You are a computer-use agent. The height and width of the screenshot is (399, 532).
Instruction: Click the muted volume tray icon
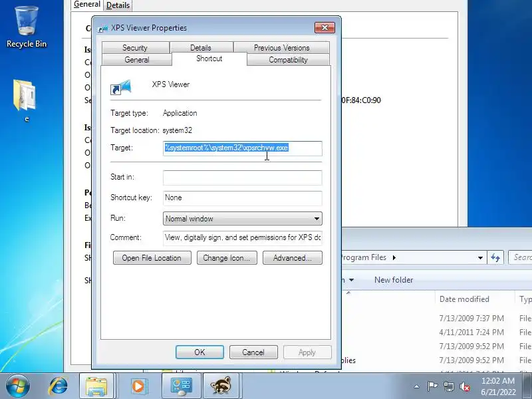[464, 386]
